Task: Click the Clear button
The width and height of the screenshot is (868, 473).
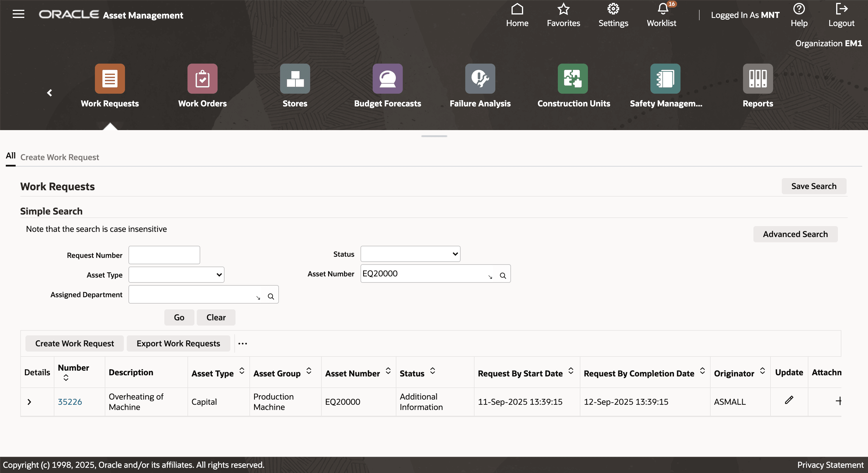Action: coord(216,317)
